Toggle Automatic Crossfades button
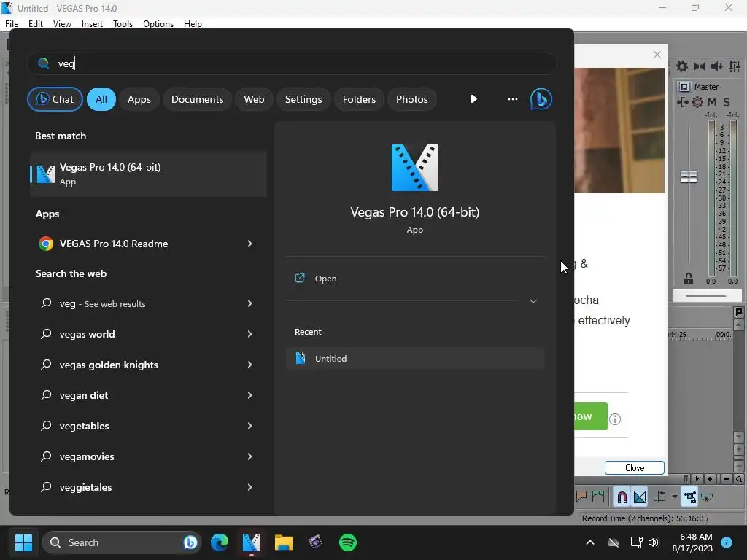 pos(640,497)
